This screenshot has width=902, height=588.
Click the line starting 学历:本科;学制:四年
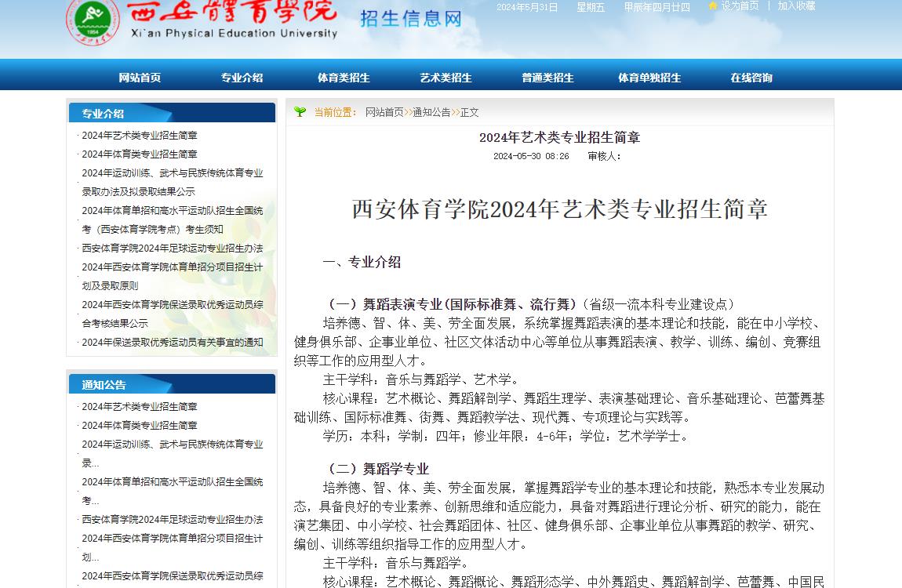pos(506,436)
